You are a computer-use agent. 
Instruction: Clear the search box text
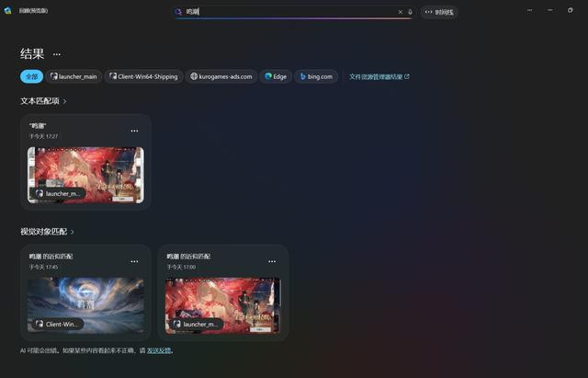[x=401, y=12]
